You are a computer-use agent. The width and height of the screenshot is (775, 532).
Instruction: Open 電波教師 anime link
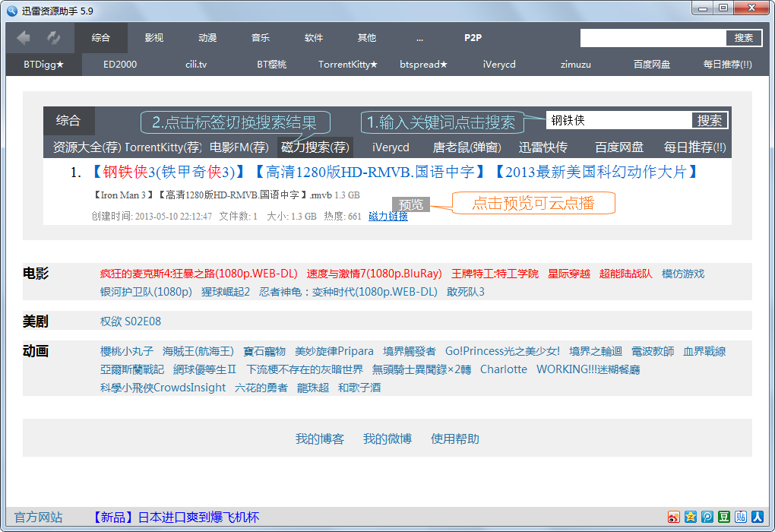653,351
